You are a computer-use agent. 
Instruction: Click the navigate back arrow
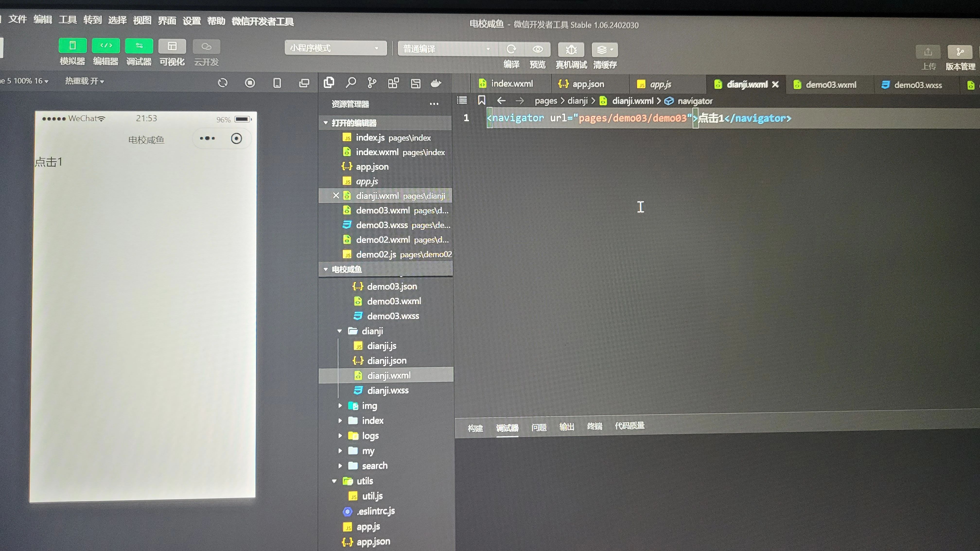click(501, 100)
